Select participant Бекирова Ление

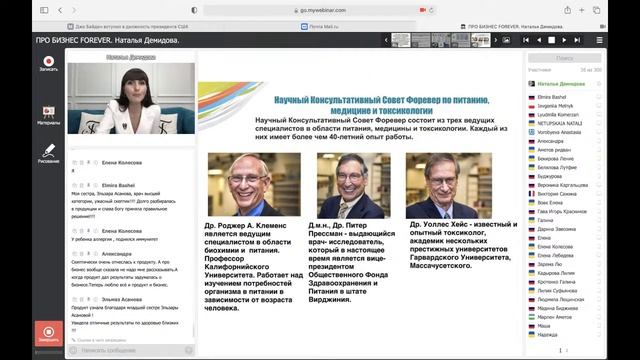click(555, 158)
